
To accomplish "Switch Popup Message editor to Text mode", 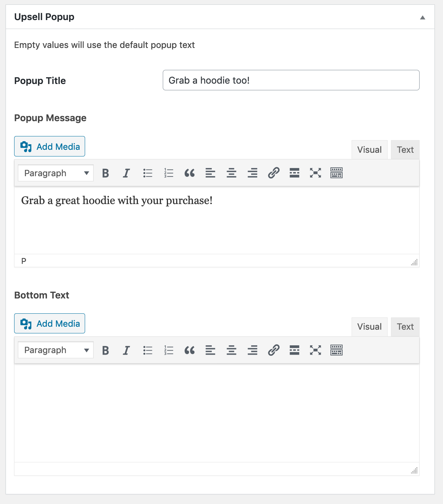I will [405, 149].
